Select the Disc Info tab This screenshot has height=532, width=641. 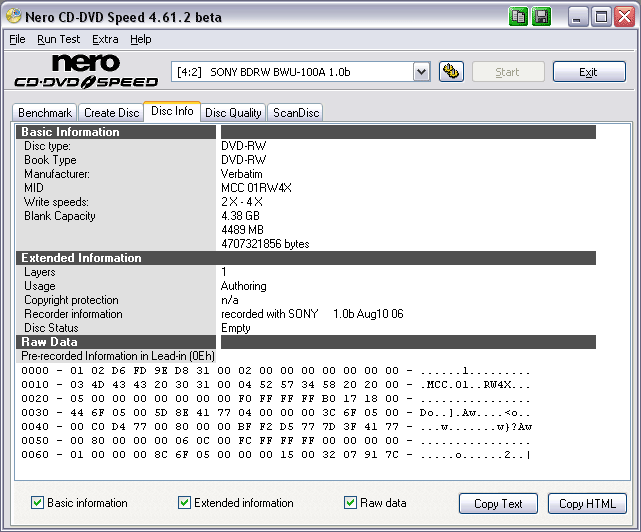(172, 111)
